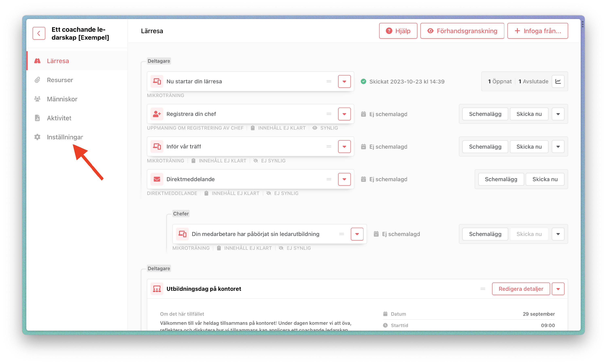The image size is (607, 364).
Task: Grab drag handle on Inför vår träff
Action: click(329, 147)
